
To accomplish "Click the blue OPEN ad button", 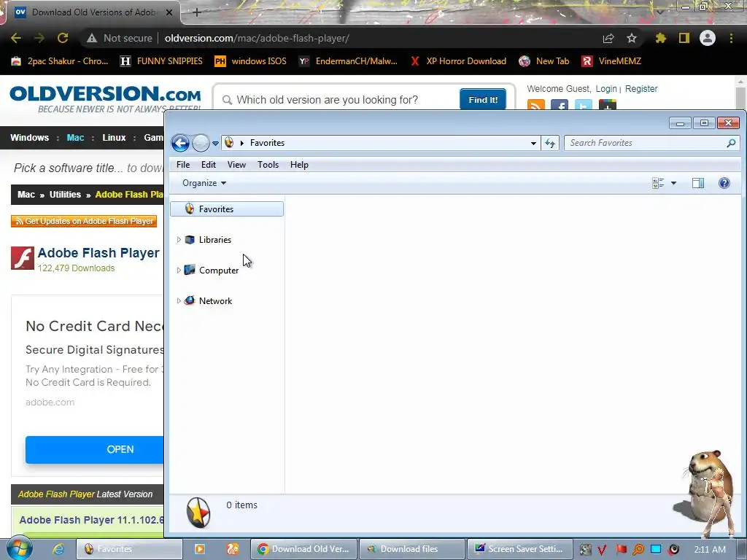I will pos(95,449).
